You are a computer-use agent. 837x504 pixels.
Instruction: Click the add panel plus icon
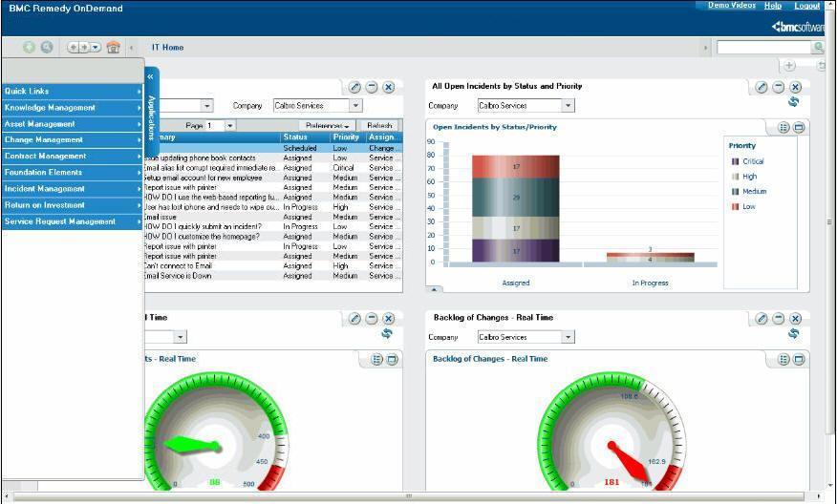[789, 66]
